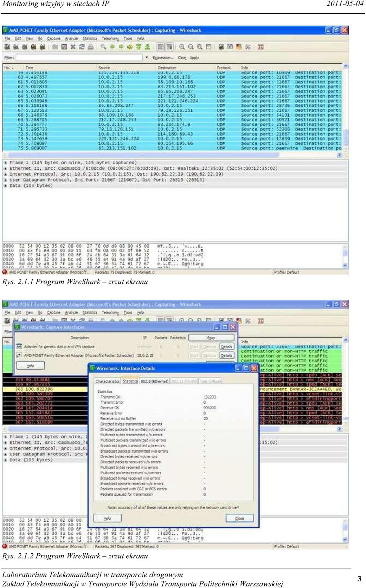Open the Analyze menu in Rys. 2.1.1 window
This screenshot has height=588, width=366.
pyautogui.click(x=71, y=39)
